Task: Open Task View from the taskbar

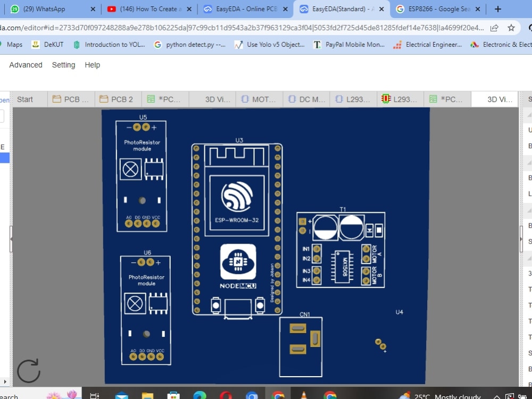Action: click(94, 396)
